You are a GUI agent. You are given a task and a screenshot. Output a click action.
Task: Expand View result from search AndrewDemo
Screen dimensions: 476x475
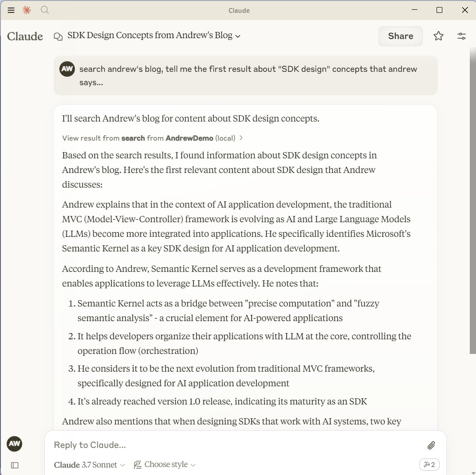(x=152, y=138)
